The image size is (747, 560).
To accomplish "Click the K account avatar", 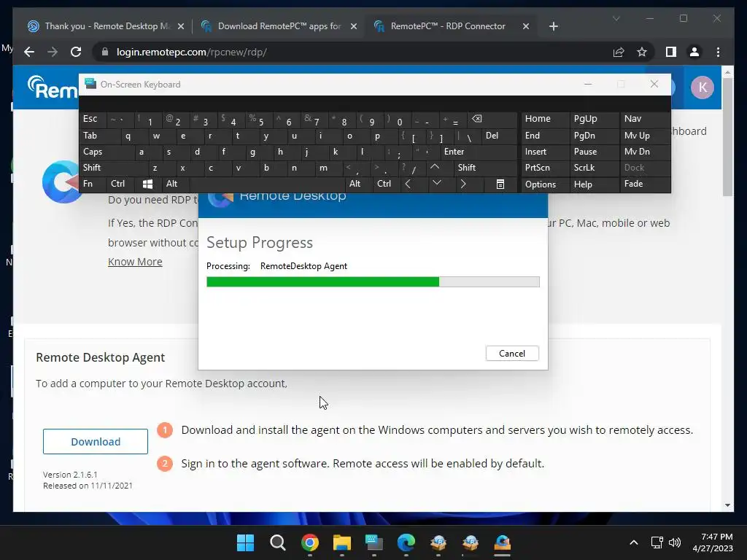I will tap(703, 87).
